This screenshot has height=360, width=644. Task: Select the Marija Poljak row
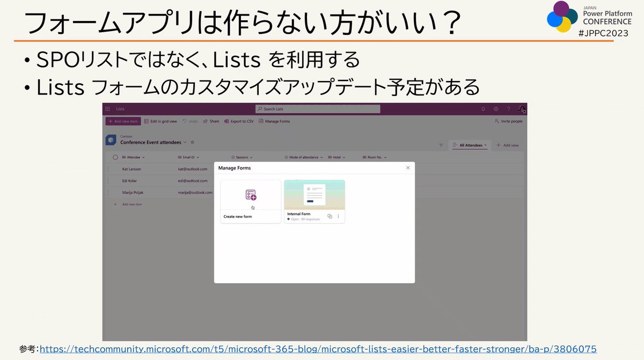click(x=132, y=192)
